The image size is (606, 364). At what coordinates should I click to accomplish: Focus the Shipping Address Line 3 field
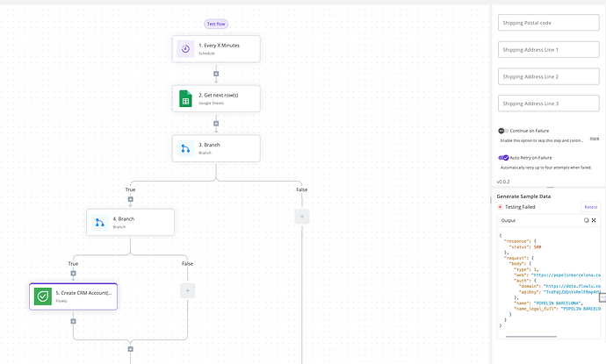[548, 103]
